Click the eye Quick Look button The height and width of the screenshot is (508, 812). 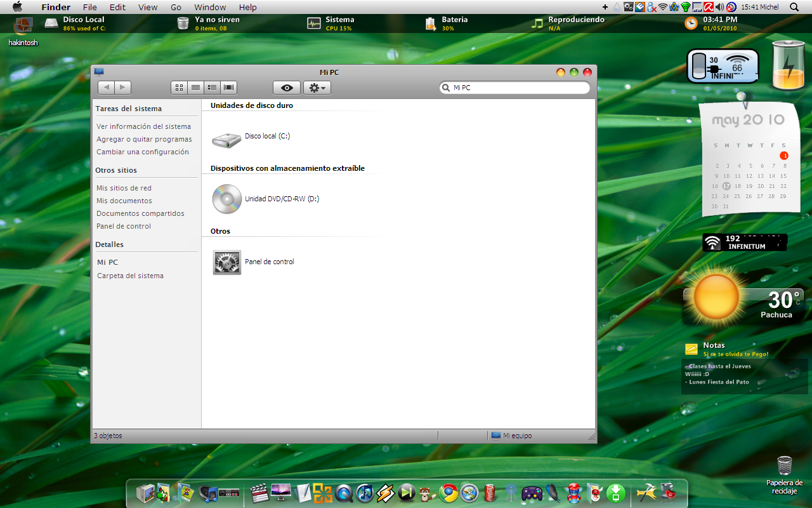287,88
